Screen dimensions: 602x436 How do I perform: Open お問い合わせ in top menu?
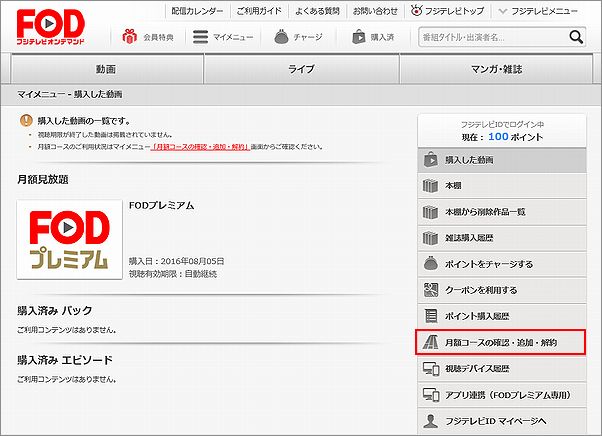375,11
